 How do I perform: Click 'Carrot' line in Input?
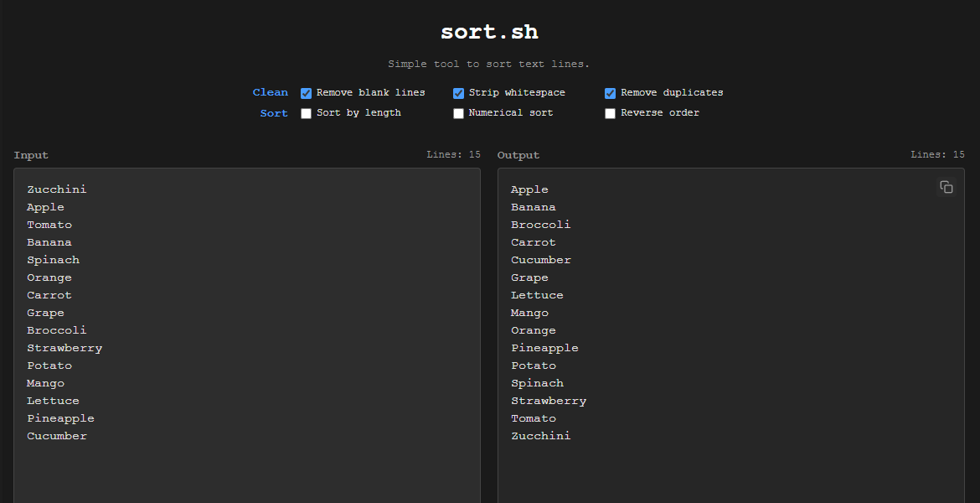(49, 295)
